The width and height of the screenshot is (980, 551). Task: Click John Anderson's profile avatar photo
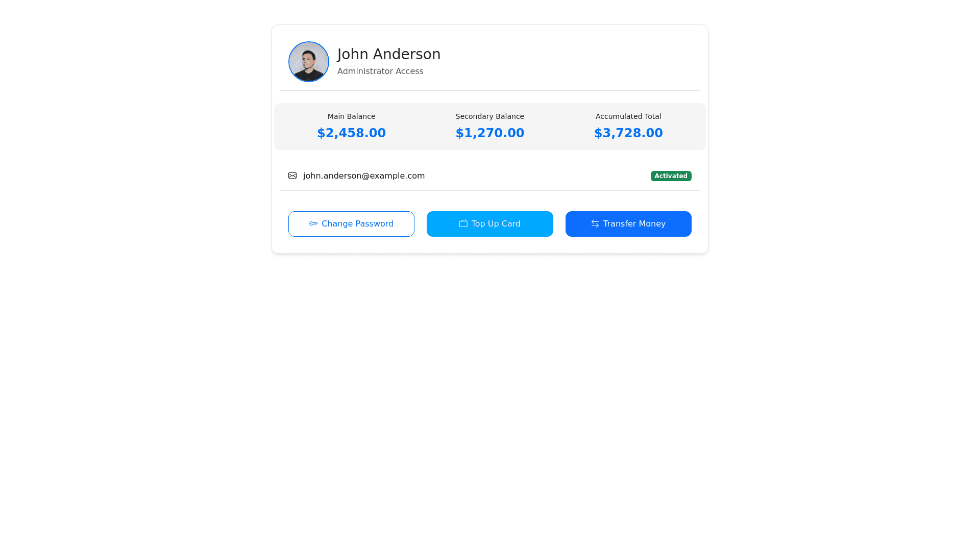pos(308,62)
